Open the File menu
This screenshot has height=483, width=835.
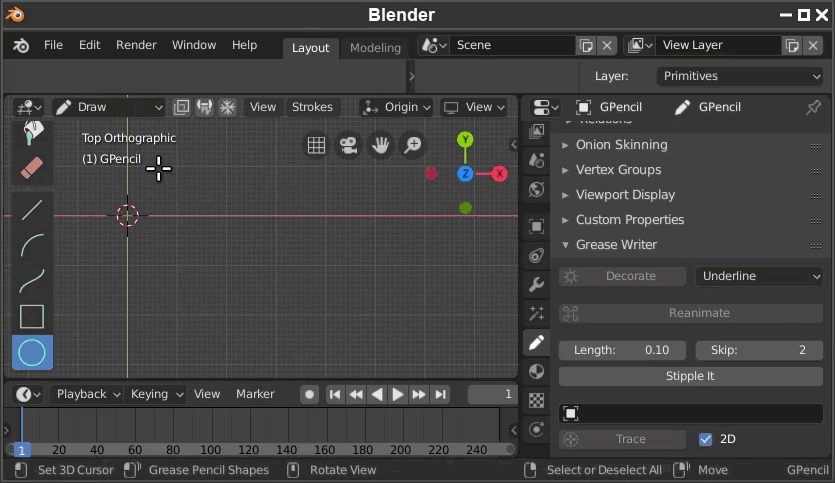(53, 45)
